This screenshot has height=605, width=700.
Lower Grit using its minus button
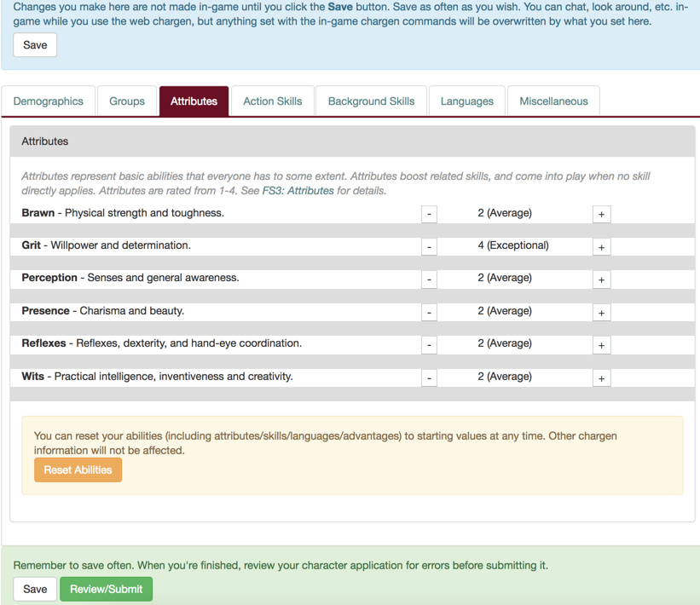click(x=429, y=247)
